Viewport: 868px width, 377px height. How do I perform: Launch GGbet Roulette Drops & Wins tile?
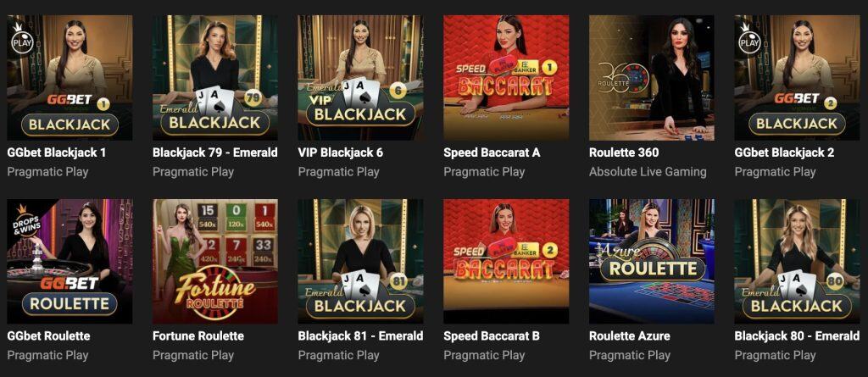pos(70,261)
